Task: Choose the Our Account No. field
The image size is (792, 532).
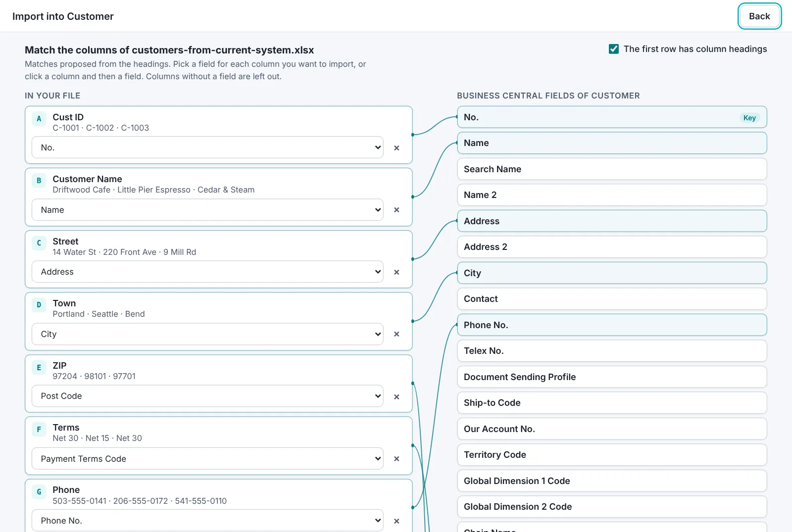Action: point(612,429)
